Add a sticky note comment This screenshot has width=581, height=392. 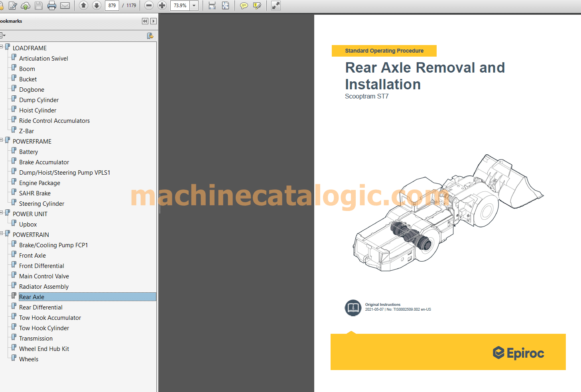[x=244, y=6]
